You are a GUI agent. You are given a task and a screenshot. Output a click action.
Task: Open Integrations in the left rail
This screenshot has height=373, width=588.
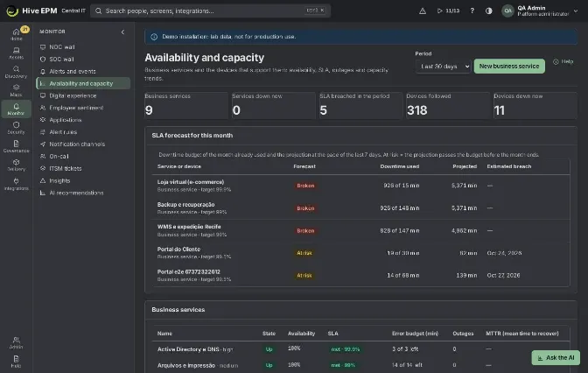(16, 184)
